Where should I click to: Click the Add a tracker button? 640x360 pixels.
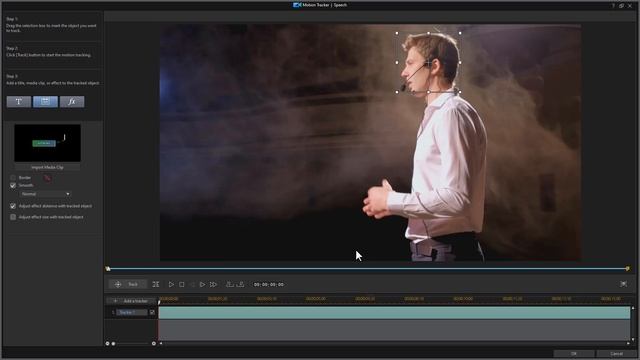point(131,301)
